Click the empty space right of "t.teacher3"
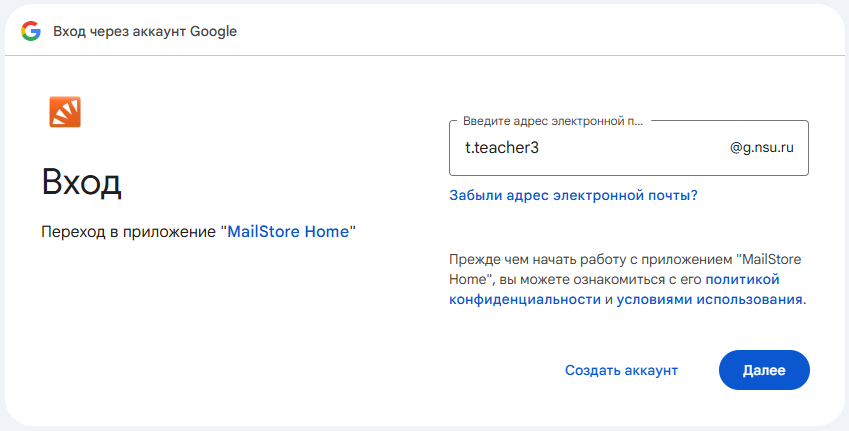Viewport: 849px width, 431px height. coord(634,148)
